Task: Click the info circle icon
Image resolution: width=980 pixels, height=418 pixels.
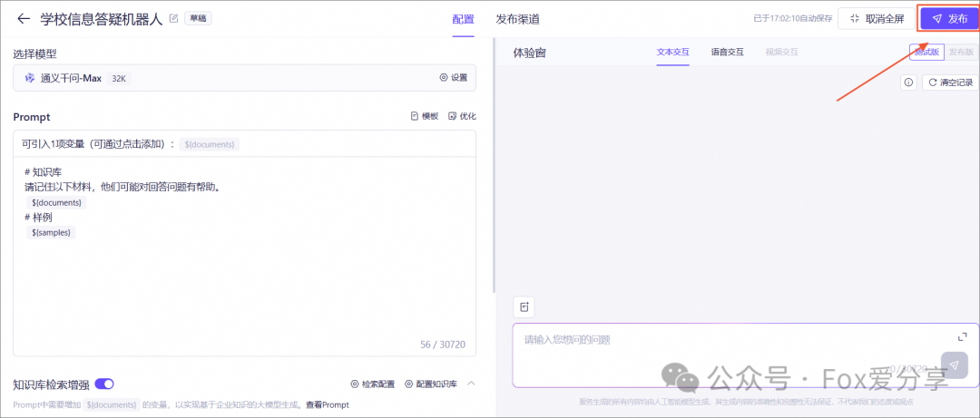Action: 908,83
